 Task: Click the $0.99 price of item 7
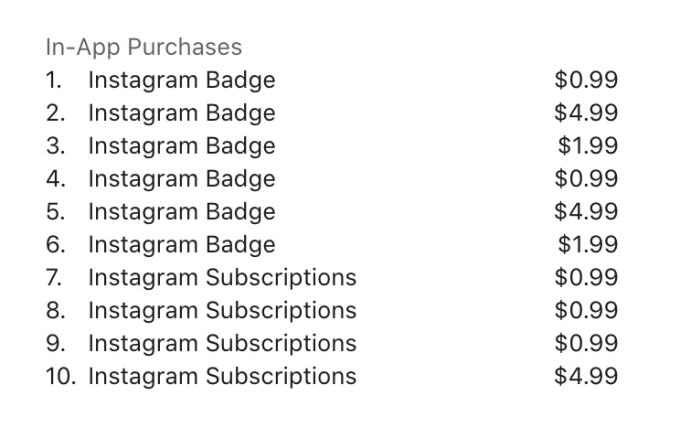pyautogui.click(x=586, y=278)
